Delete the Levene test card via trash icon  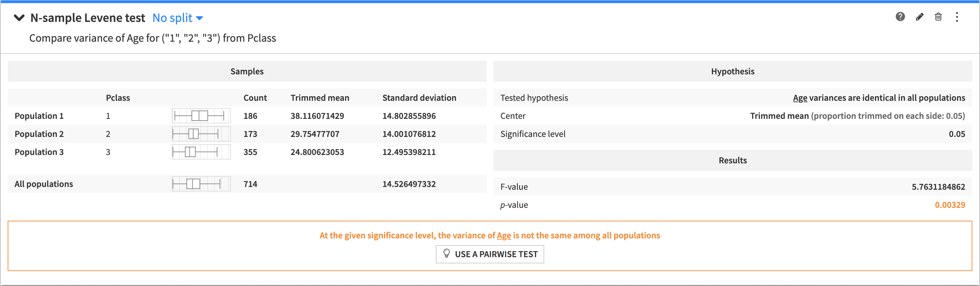coord(938,17)
